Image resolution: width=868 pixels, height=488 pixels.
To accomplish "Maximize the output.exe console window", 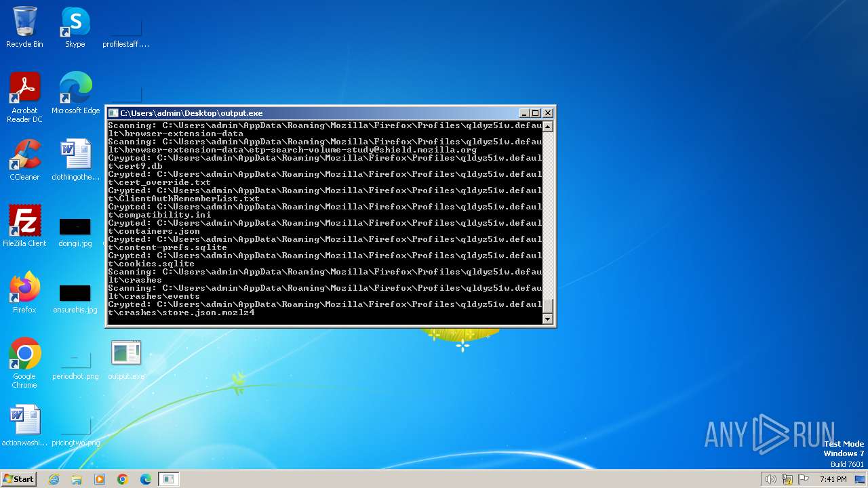I will [x=536, y=113].
